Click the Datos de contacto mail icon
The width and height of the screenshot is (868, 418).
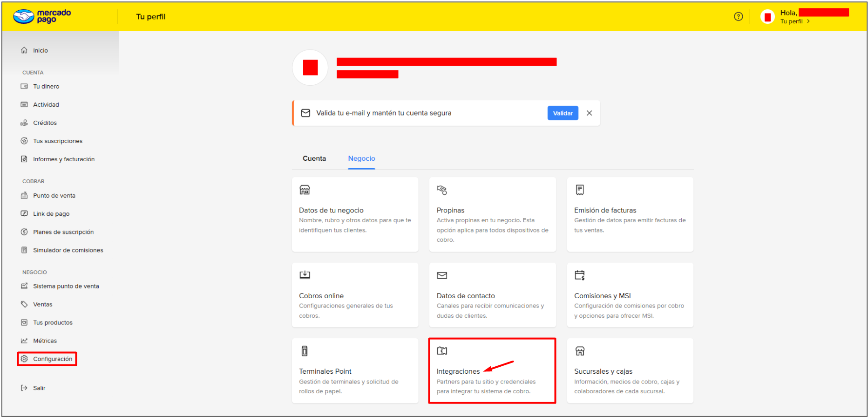coord(442,275)
